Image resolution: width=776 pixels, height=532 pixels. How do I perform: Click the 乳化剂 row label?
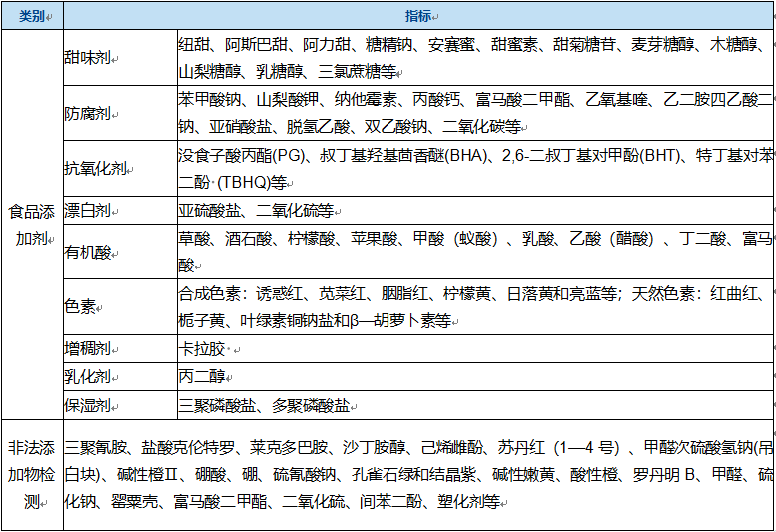(88, 377)
